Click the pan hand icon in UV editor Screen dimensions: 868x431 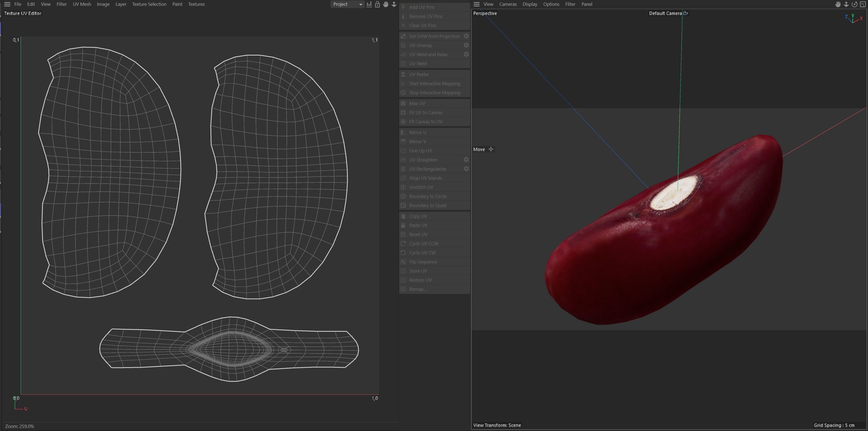coord(386,4)
